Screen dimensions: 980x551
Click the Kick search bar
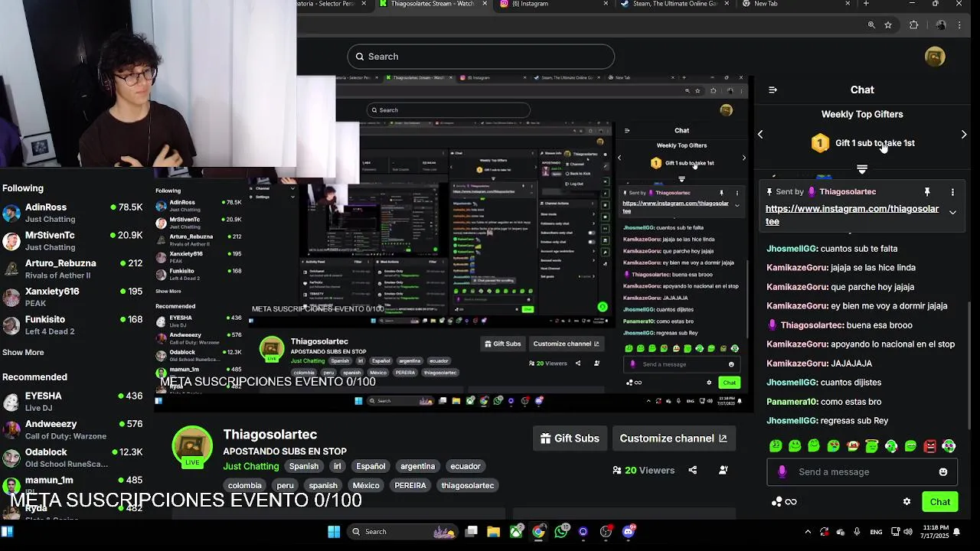tap(481, 57)
